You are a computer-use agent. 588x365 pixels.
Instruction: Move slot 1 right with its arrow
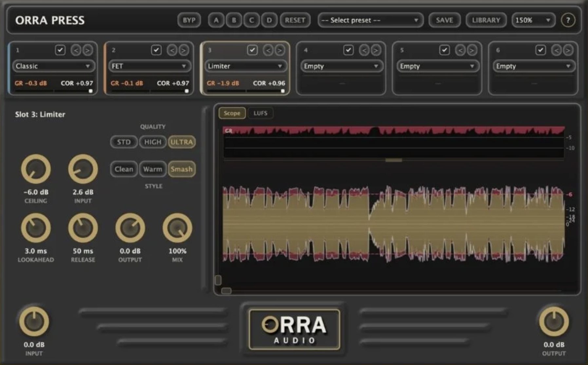[87, 50]
